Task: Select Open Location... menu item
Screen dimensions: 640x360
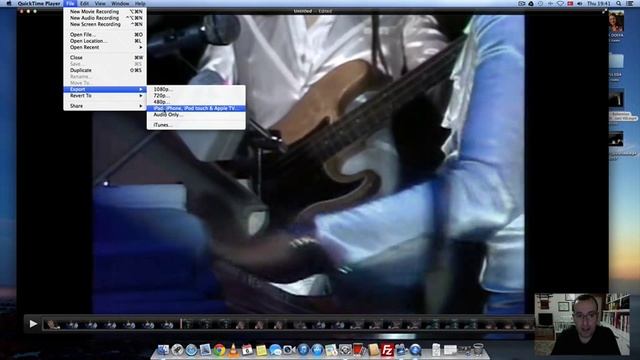Action: tap(105, 41)
